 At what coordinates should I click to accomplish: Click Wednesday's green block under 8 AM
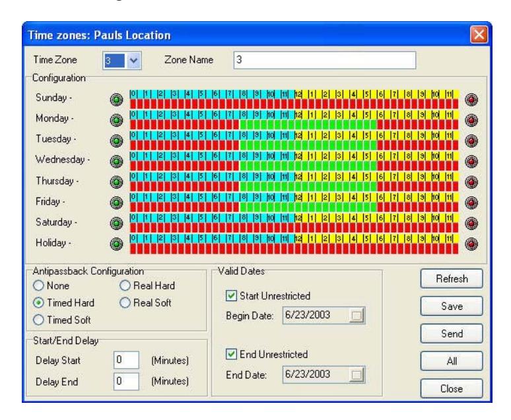(x=243, y=166)
